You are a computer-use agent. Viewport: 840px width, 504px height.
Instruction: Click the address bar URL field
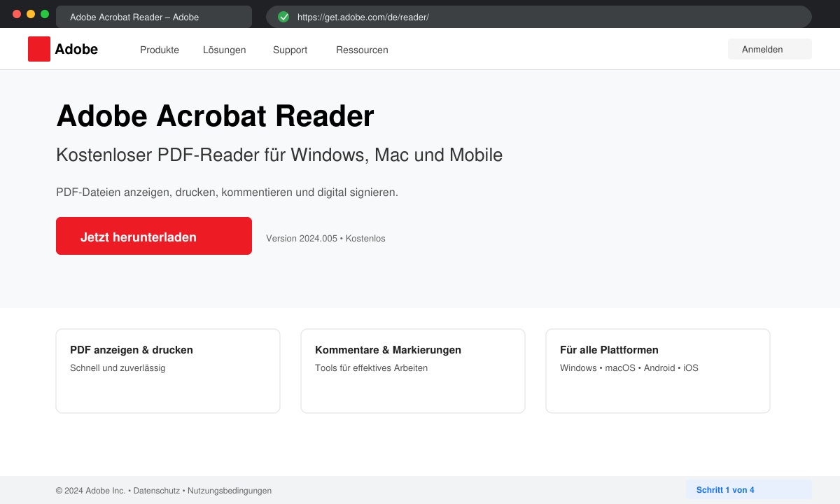point(539,17)
